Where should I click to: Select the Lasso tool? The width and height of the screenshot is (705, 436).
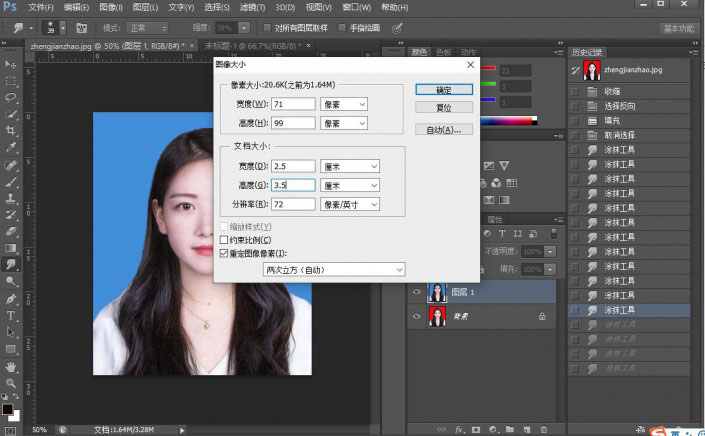click(11, 97)
